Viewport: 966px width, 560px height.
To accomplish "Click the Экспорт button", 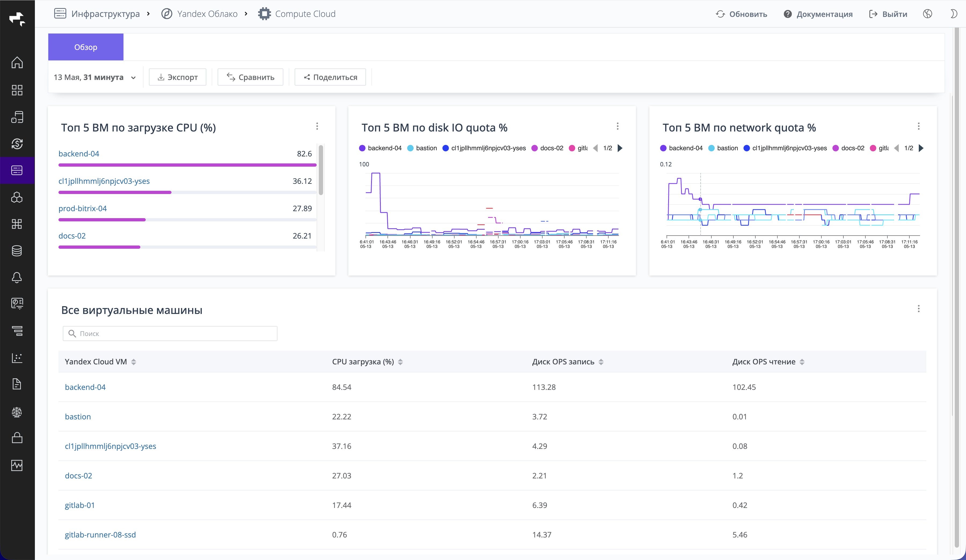I will click(x=177, y=77).
